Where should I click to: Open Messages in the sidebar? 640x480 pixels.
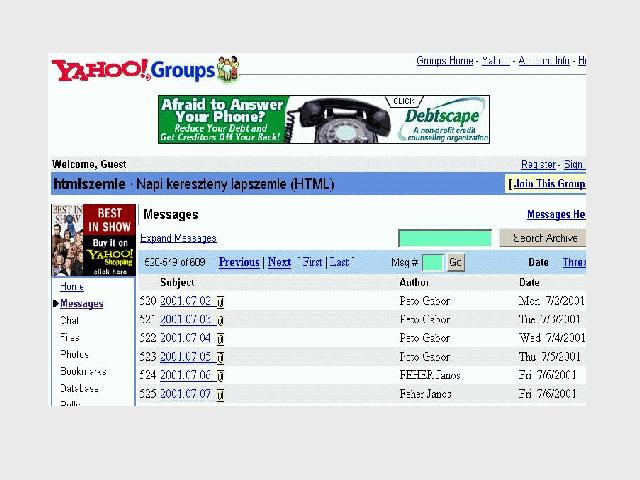82,304
